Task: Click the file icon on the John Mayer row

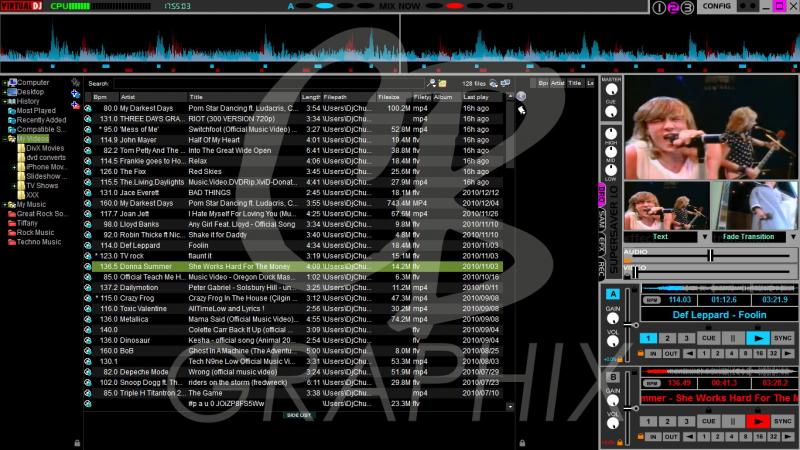Action: click(88, 140)
